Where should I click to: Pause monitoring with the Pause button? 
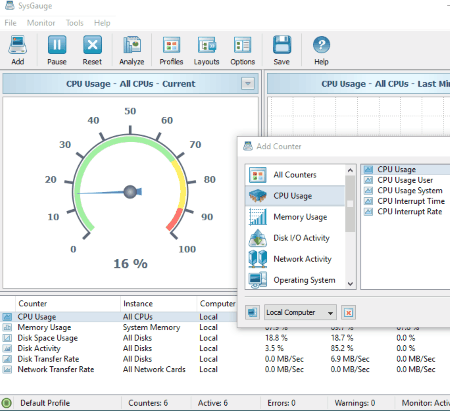click(57, 50)
